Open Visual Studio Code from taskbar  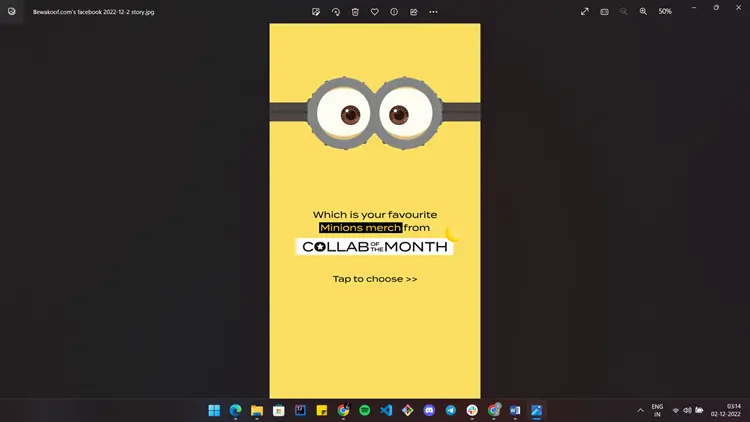(x=386, y=410)
